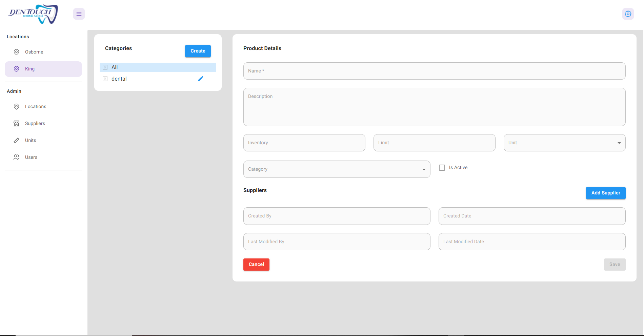
Task: Edit the dental category via pencil icon
Action: [x=201, y=79]
